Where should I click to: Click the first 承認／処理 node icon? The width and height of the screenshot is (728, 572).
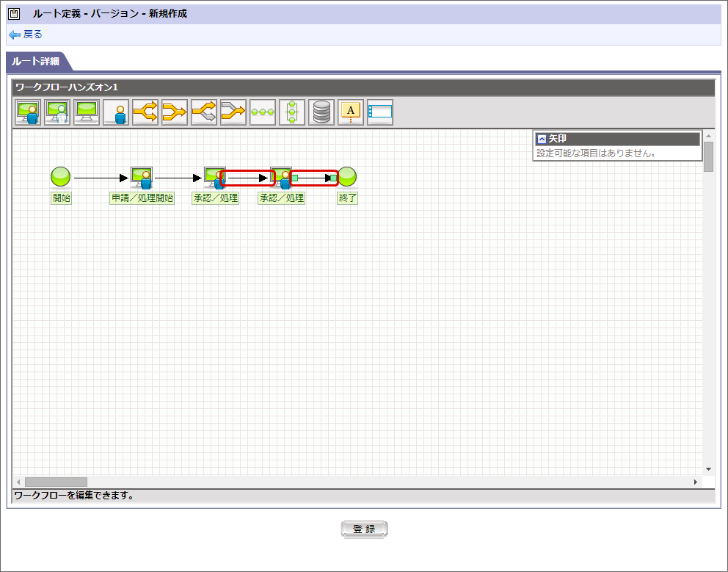pos(214,178)
